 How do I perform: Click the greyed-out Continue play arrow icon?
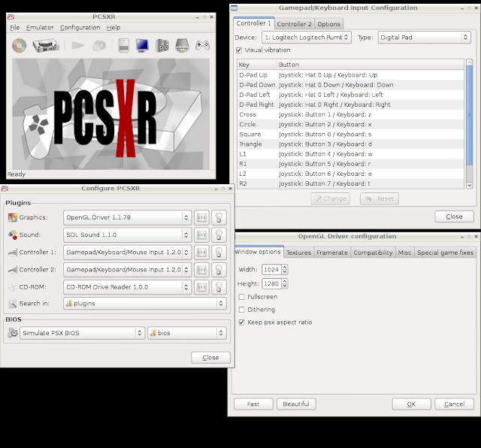[78, 46]
